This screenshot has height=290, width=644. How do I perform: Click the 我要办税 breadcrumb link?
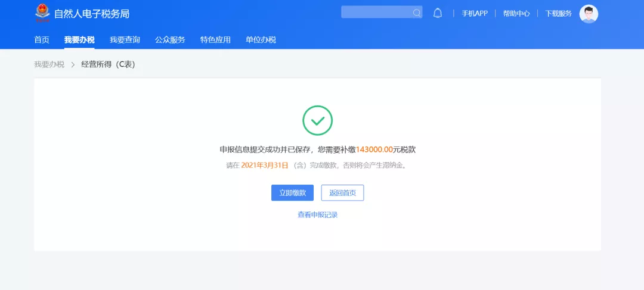49,64
